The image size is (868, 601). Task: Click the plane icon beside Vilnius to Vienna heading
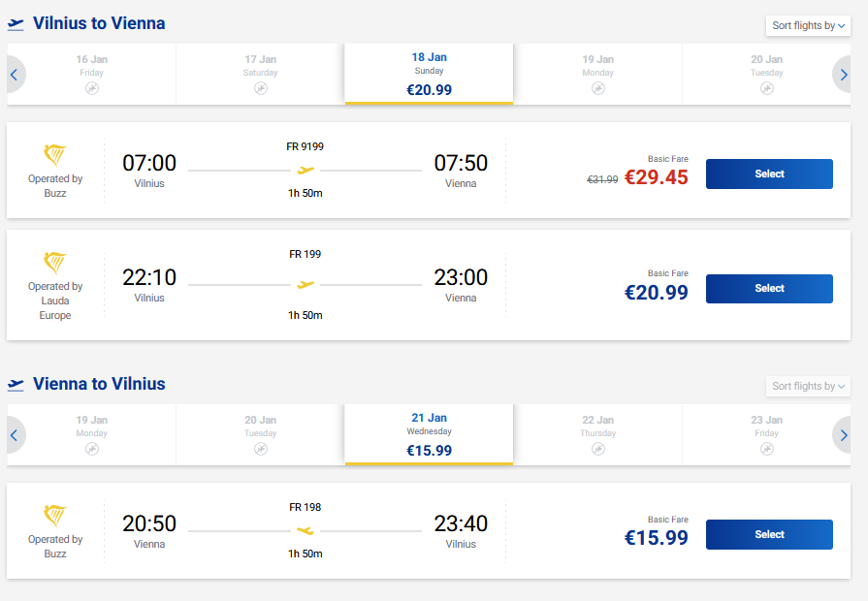coord(16,24)
